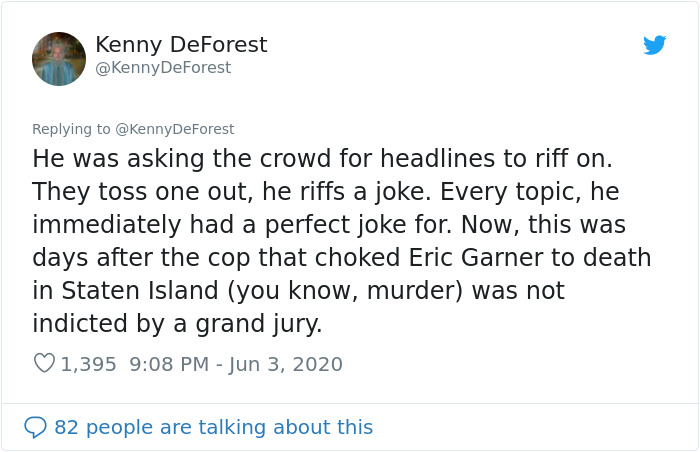This screenshot has width=700, height=452.
Task: Click the speech bubble reply icon
Action: (35, 427)
